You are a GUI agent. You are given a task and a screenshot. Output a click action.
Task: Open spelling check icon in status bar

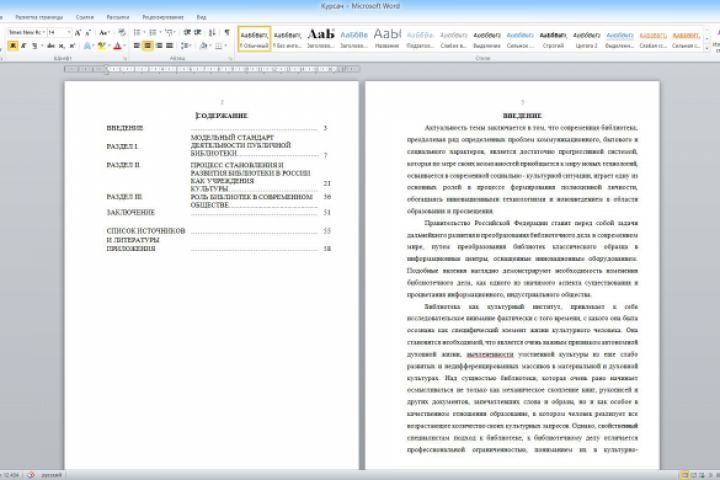click(x=30, y=475)
